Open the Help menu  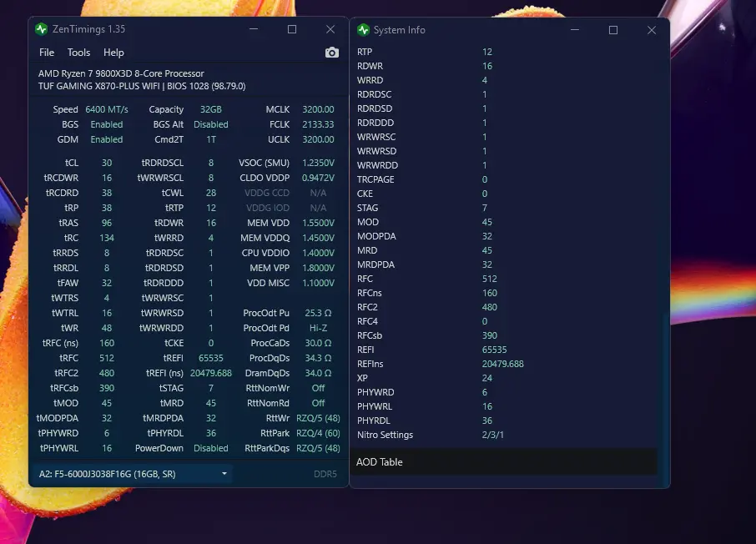(113, 53)
